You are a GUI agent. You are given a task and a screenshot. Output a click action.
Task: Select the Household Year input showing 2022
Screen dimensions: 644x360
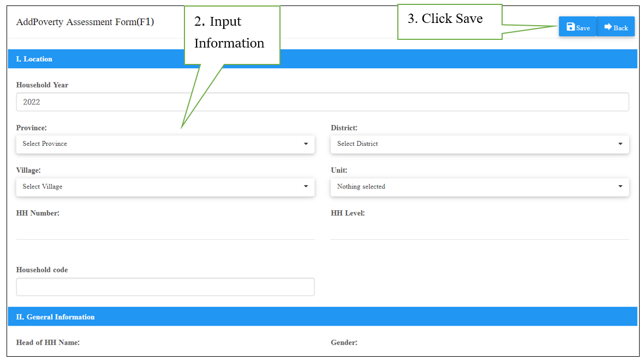click(322, 102)
